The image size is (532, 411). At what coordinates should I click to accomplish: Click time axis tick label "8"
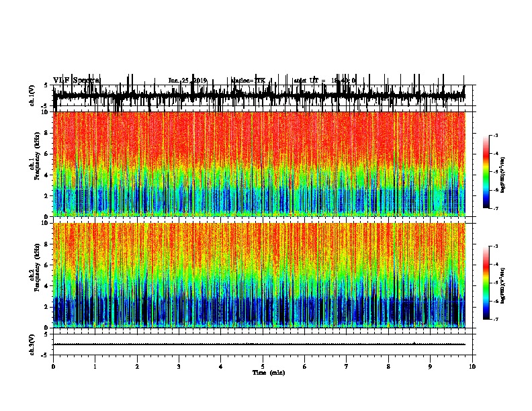388,367
